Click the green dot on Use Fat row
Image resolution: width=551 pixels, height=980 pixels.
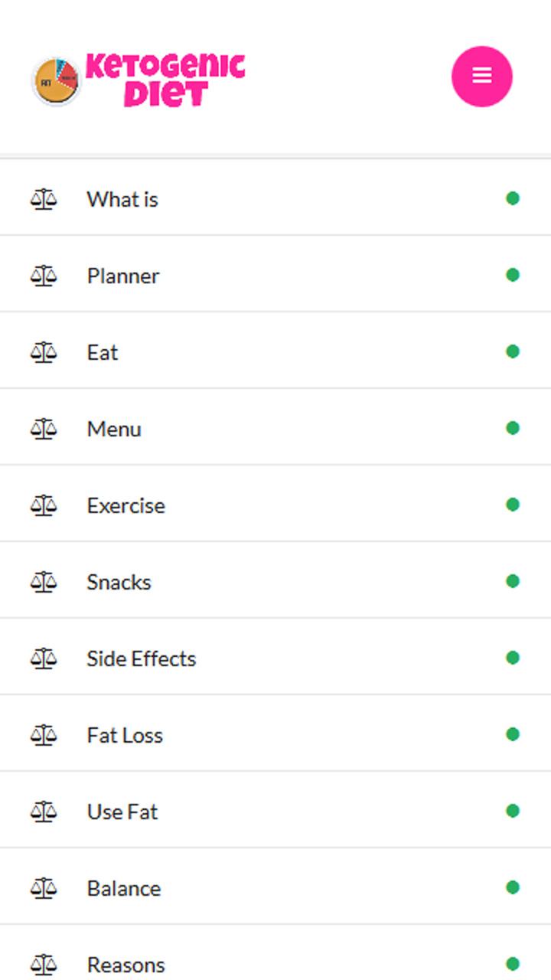point(513,811)
